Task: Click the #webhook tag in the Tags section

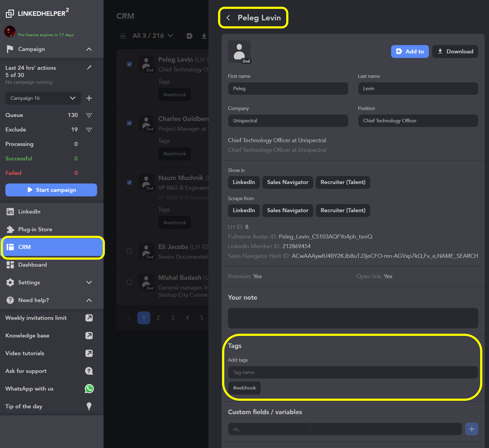Action: [244, 388]
